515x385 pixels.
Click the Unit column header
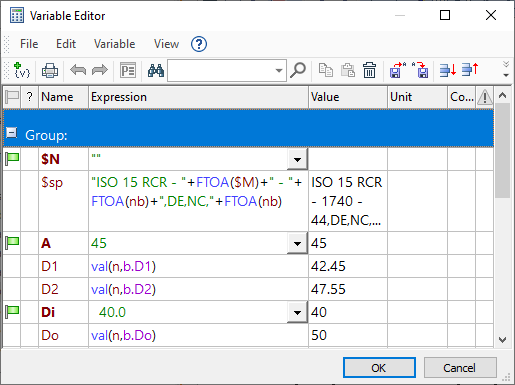point(417,97)
